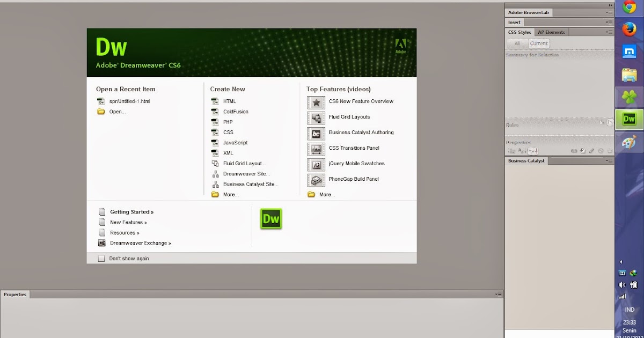Open the Getting Started link
Screen dimensions: 644x338
click(x=131, y=212)
